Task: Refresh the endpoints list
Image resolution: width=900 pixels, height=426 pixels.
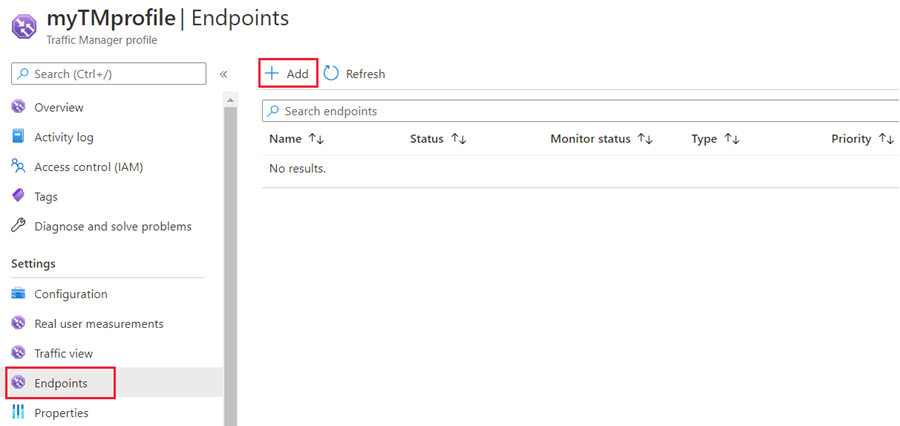Action: (355, 73)
